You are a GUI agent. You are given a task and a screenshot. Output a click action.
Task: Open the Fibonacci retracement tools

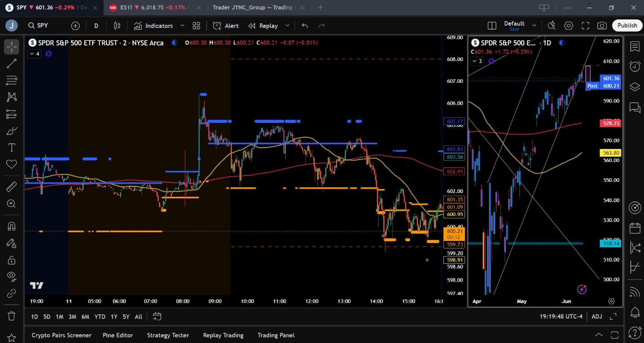tap(12, 81)
